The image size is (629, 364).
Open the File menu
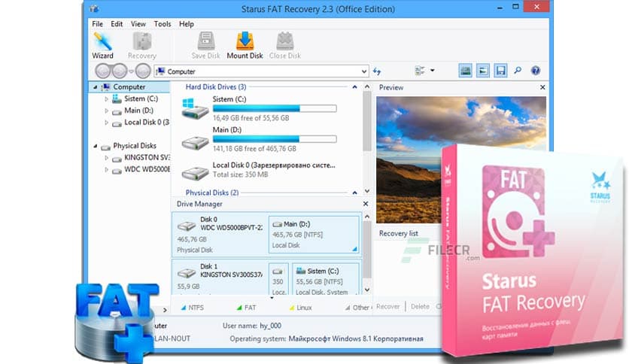point(97,24)
